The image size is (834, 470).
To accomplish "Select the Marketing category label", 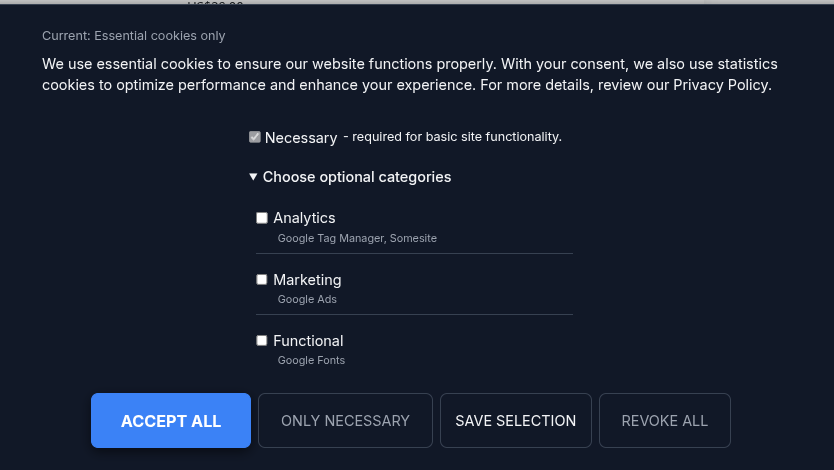I will 307,280.
